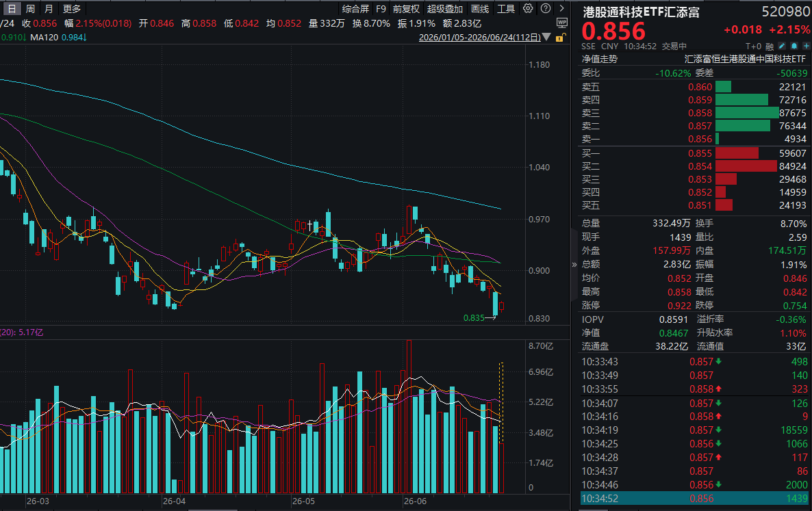This screenshot has height=511, width=812.
Task: Click the 净值走势 link
Action: [600, 59]
